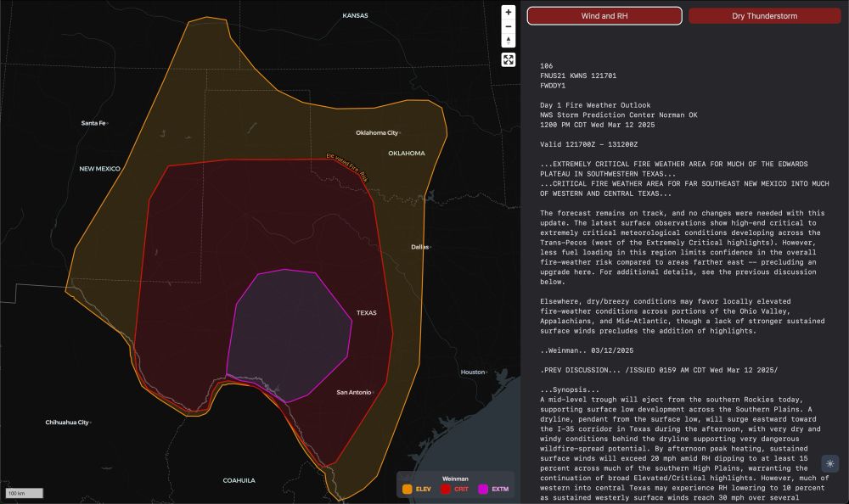Click the NEW MEXICO state label
This screenshot has width=849, height=504.
point(99,169)
